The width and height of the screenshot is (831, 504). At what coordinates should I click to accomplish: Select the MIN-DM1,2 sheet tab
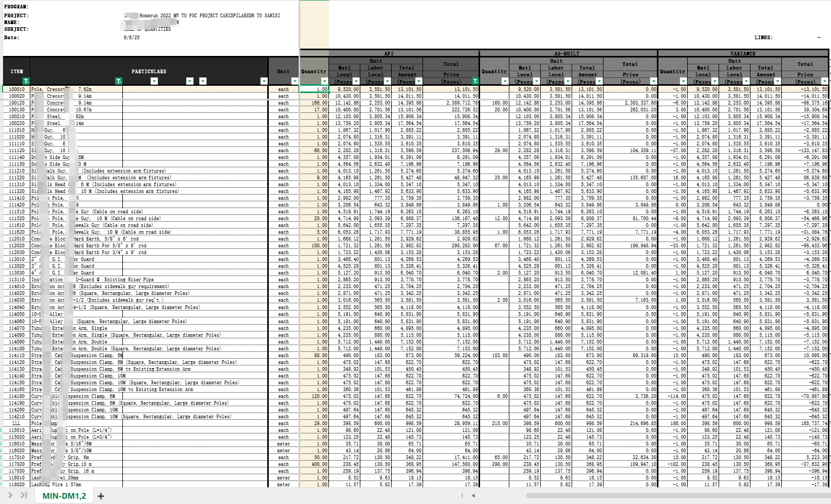click(x=64, y=496)
